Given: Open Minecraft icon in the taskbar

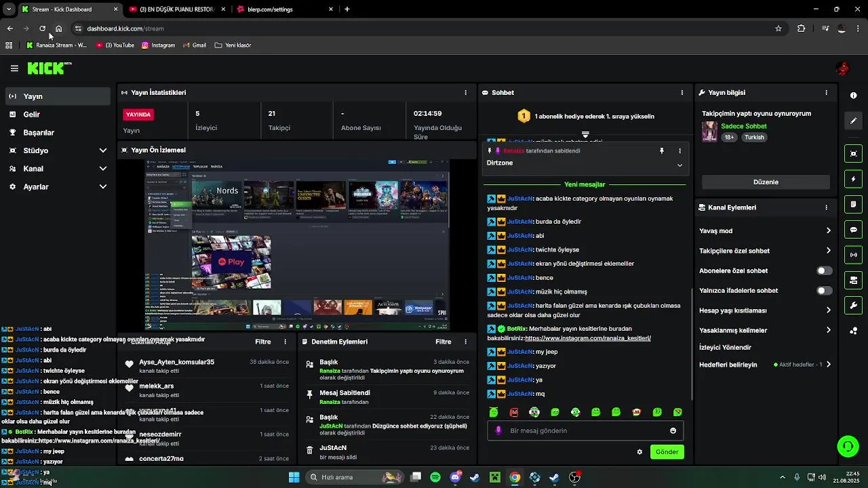Looking at the screenshot, I should click(x=495, y=477).
